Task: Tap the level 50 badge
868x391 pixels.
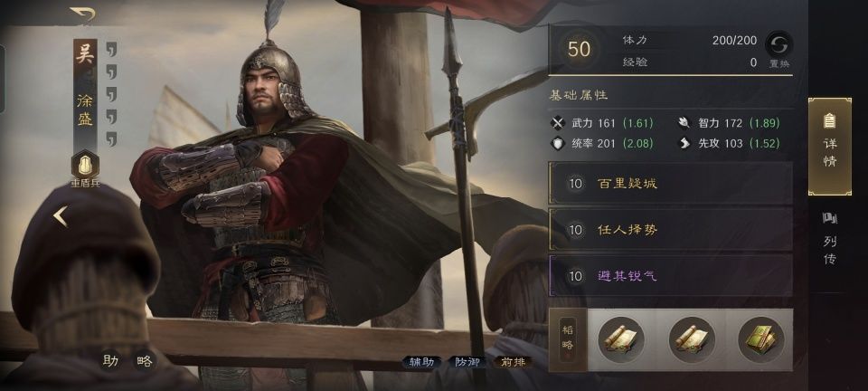Action: [x=579, y=49]
